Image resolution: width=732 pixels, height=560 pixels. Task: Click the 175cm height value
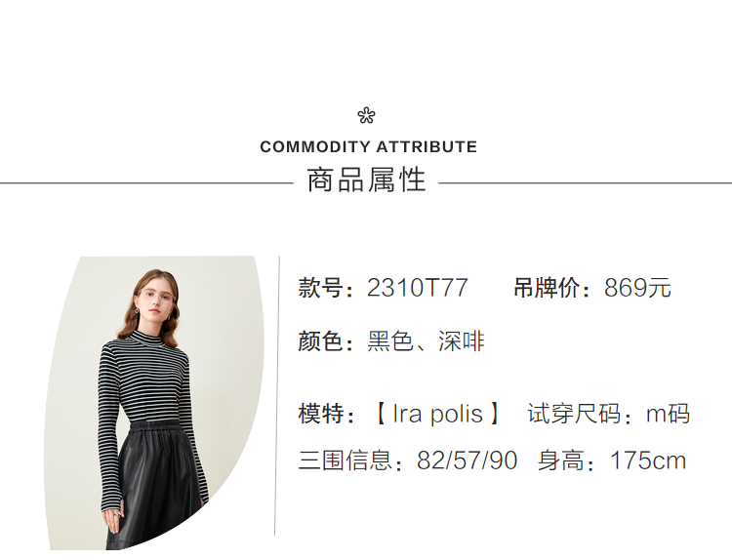pyautogui.click(x=648, y=460)
